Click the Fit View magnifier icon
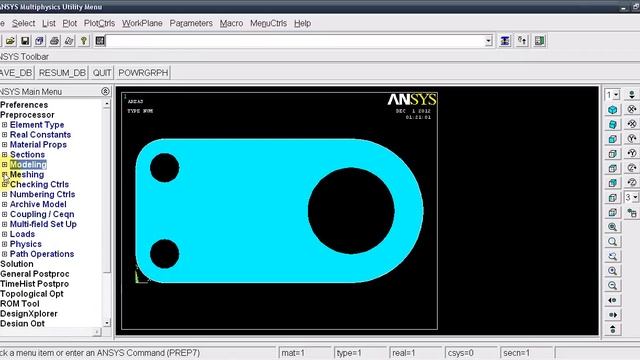The image size is (640, 360). click(612, 227)
